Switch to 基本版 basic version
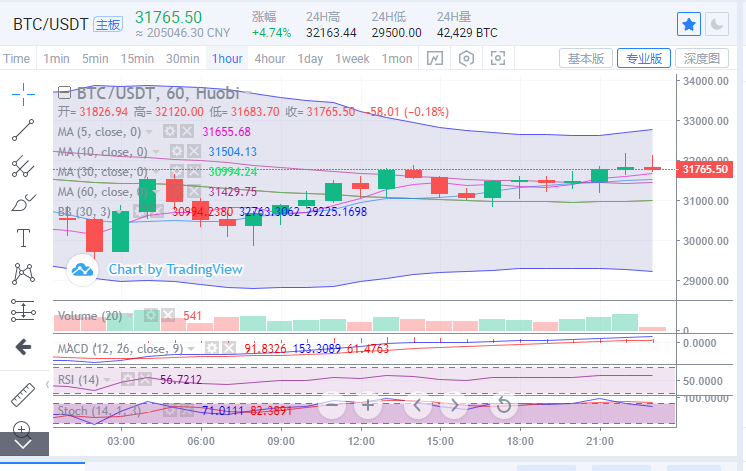This screenshot has width=746, height=471. [586, 59]
